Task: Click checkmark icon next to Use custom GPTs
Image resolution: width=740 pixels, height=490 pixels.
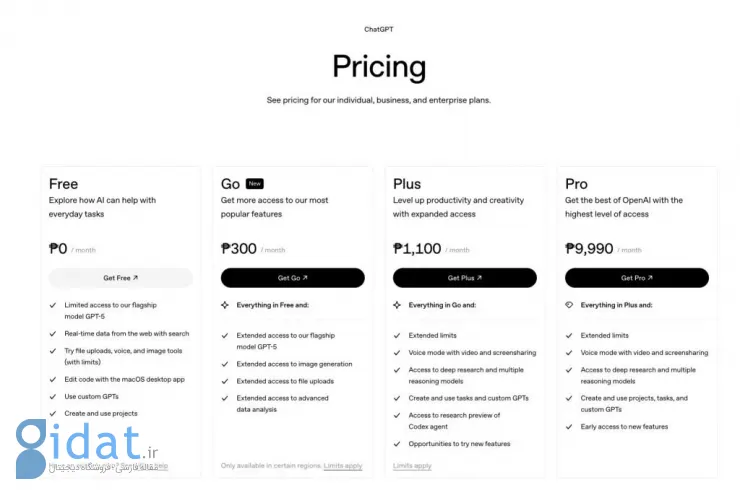Action: click(x=52, y=397)
